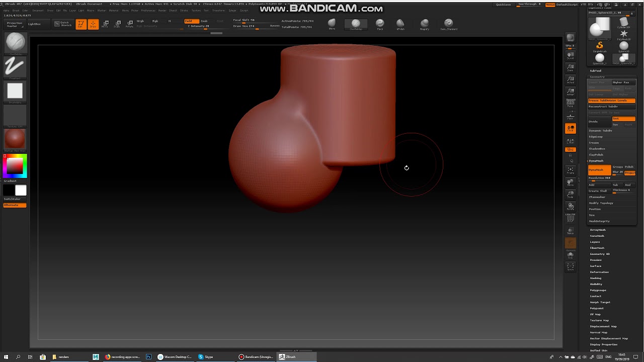
Task: Select the Edit mode button
Action: click(81, 24)
